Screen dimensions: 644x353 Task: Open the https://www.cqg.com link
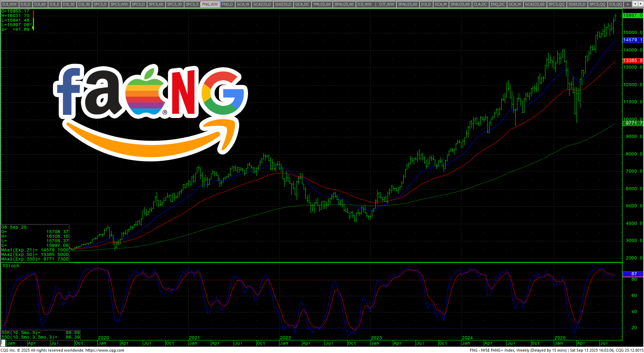point(105,350)
